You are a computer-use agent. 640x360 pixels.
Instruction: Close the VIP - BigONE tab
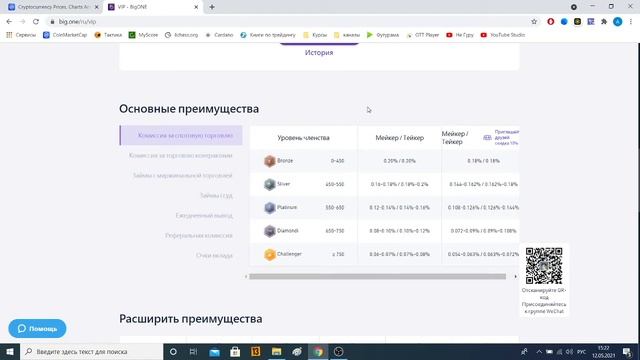coord(196,7)
